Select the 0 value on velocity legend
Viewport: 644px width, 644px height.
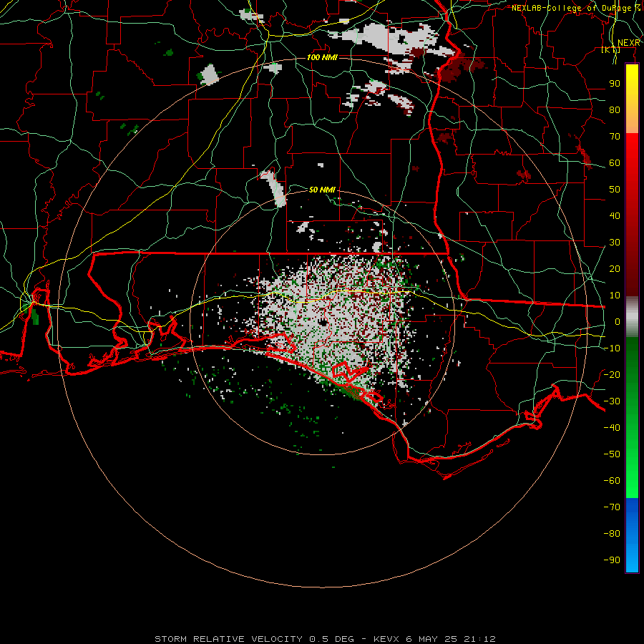[618, 322]
